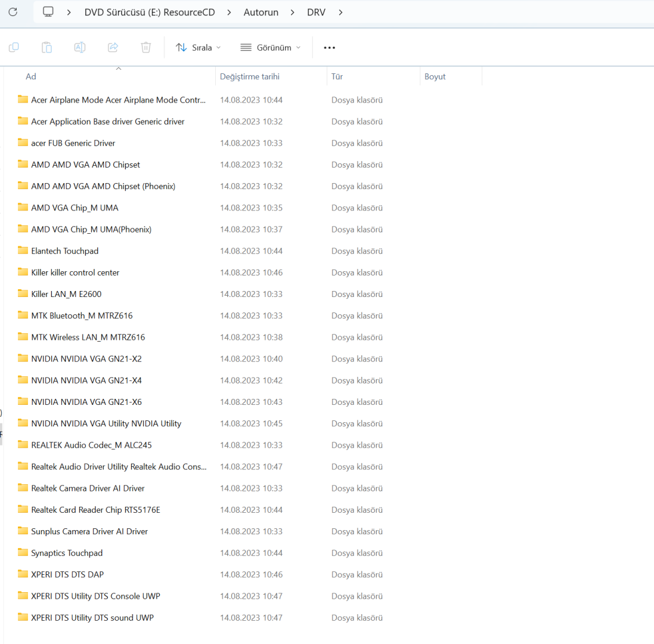Sort by Ad column header
Viewport: 654px width, 644px height.
(31, 76)
